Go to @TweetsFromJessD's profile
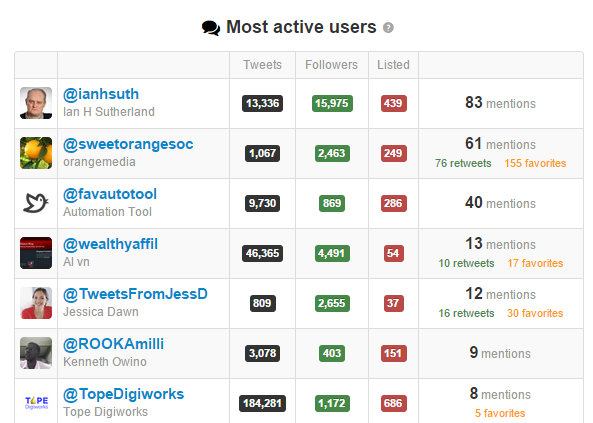Image resolution: width=593 pixels, height=423 pixels. click(x=135, y=294)
